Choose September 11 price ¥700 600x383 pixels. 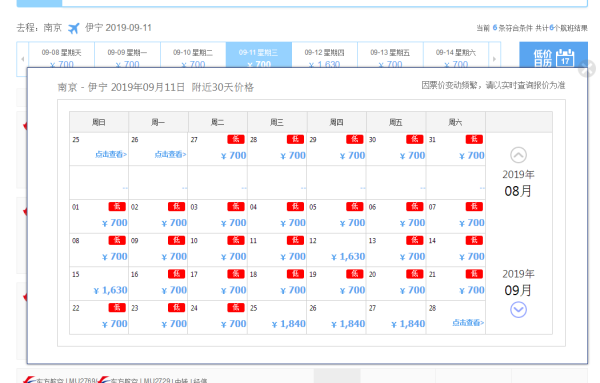click(293, 257)
